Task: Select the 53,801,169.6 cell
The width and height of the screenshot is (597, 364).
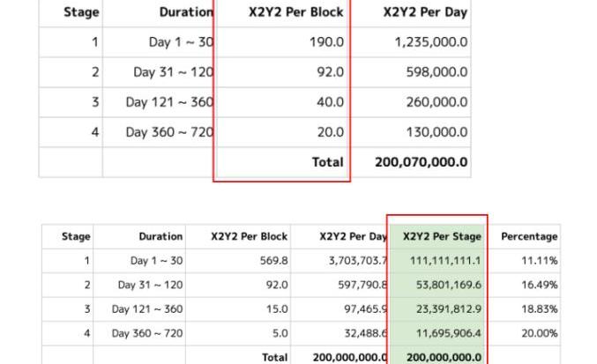Action: [x=445, y=286]
